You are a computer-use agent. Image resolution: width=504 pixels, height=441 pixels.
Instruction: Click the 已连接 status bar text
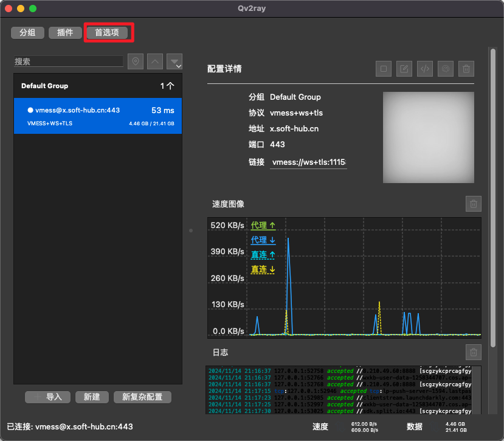pyautogui.click(x=70, y=427)
